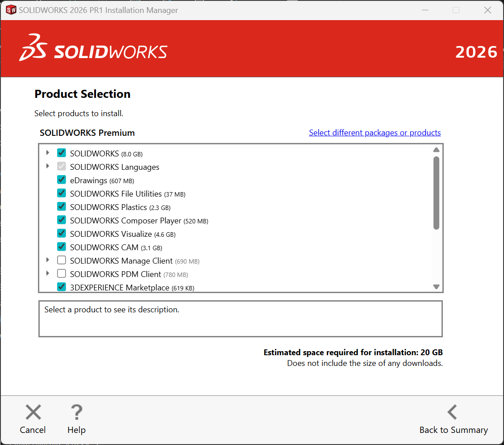This screenshot has height=445, width=504.
Task: Expand the SOLIDWORKS PDM Client entry
Action: point(47,273)
